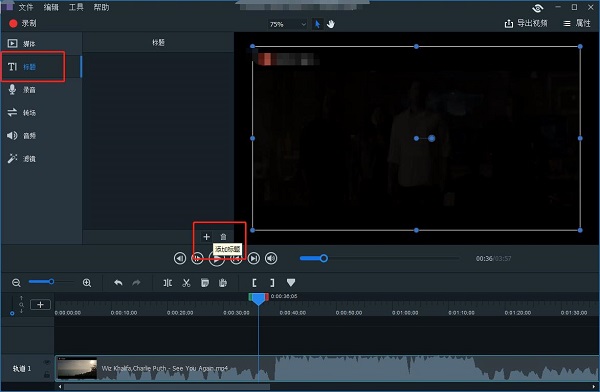The width and height of the screenshot is (600, 392).
Task: Switch to the 滤镜 sidebar tab
Action: coord(41,158)
